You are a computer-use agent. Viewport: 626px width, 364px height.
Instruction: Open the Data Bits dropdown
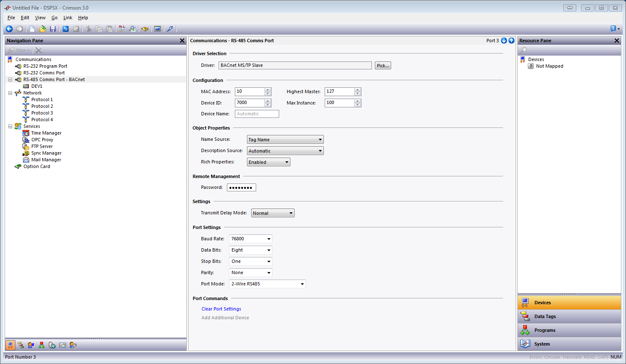251,250
